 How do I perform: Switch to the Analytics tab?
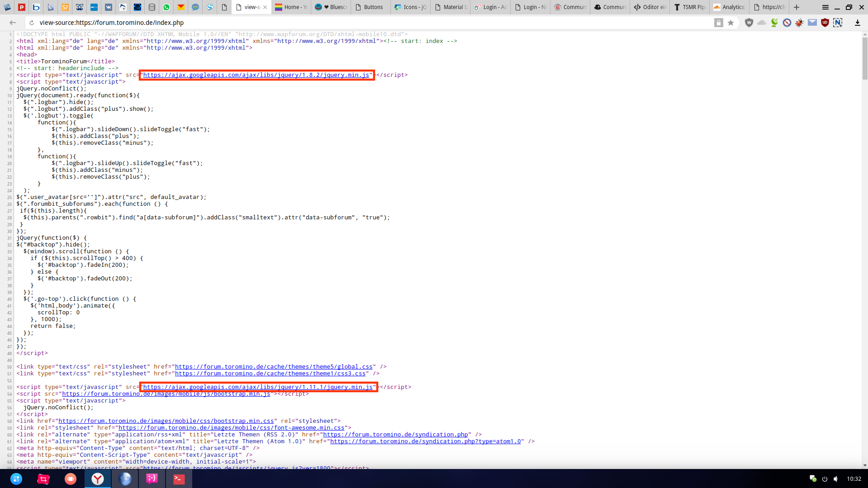729,7
